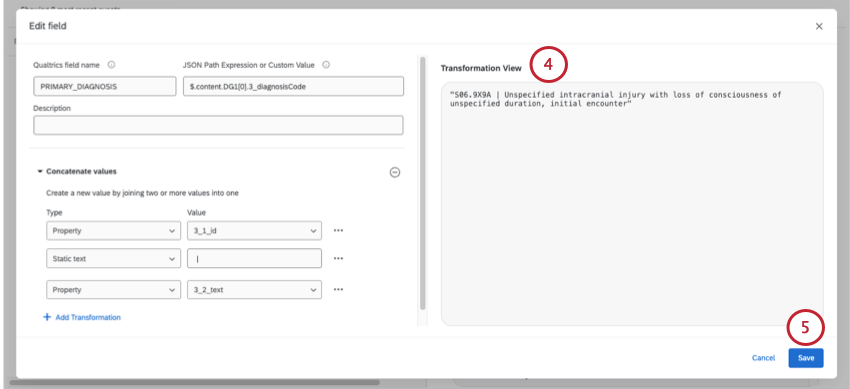Collapse the Concatenate values section

[40, 171]
